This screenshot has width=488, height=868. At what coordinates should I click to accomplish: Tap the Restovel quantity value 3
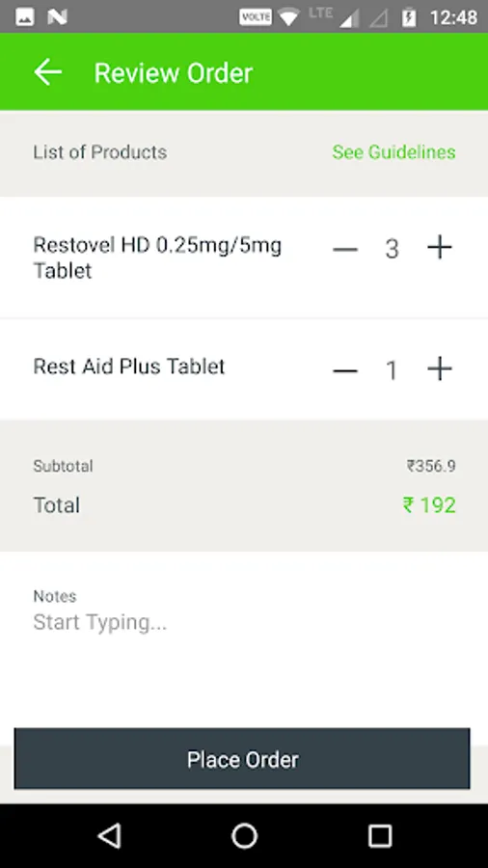pyautogui.click(x=393, y=249)
